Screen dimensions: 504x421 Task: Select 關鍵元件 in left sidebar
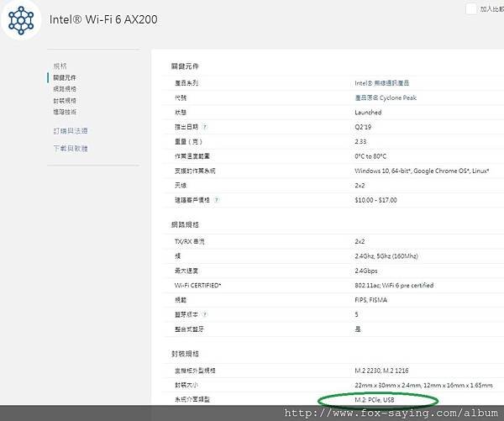click(x=65, y=77)
